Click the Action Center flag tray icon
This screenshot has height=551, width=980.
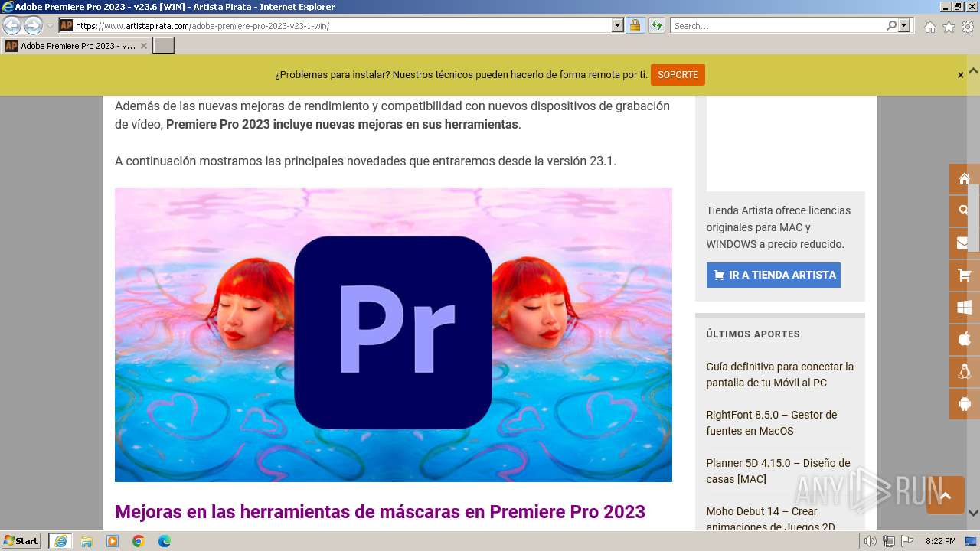(907, 541)
